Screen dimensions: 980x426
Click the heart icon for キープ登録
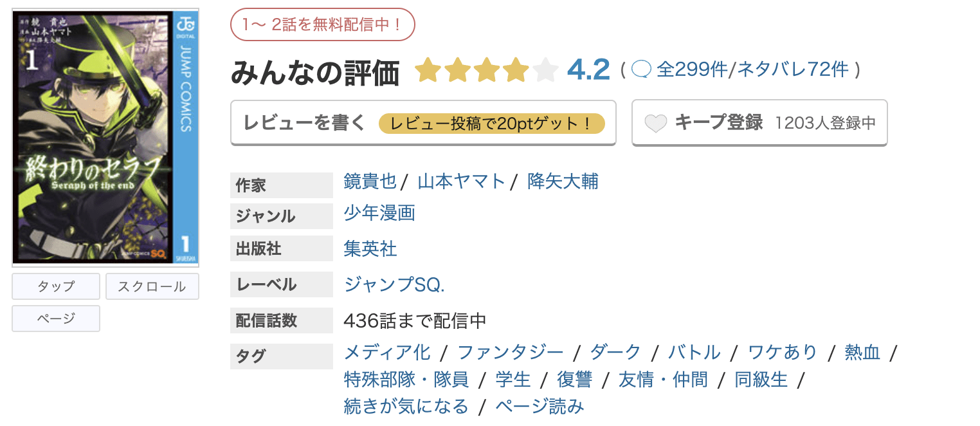[x=655, y=122]
